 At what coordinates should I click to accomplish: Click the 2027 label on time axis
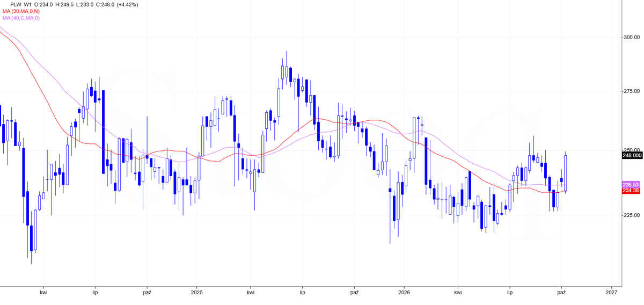(x=611, y=293)
